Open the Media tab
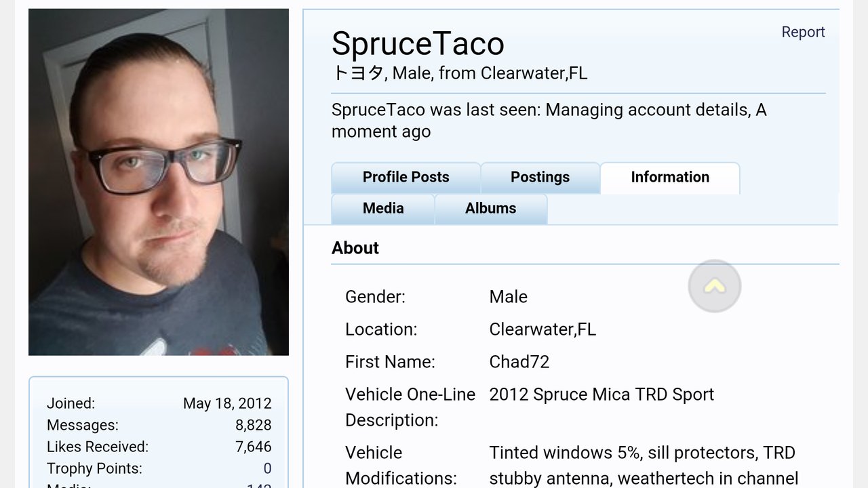Image resolution: width=868 pixels, height=488 pixels. click(x=383, y=209)
